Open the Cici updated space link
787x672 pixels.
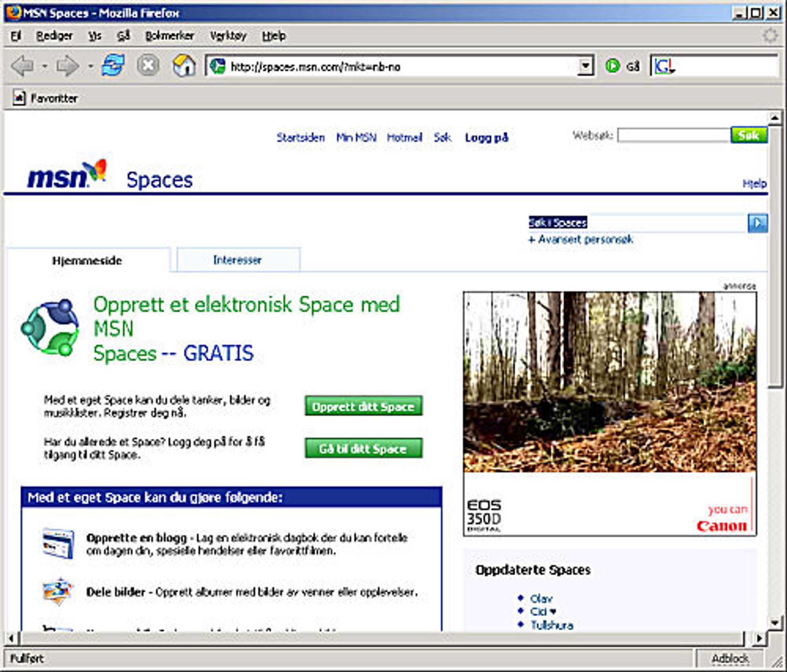(543, 611)
